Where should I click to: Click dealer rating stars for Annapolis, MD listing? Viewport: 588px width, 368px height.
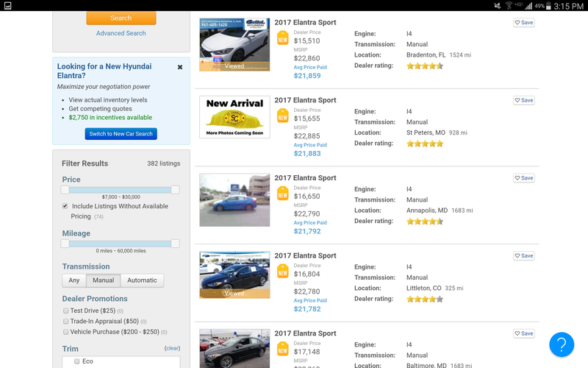[x=425, y=222]
